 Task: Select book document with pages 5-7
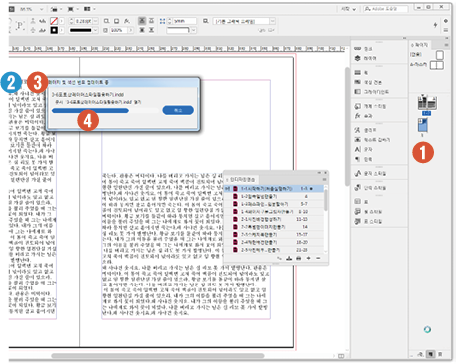[274, 204]
